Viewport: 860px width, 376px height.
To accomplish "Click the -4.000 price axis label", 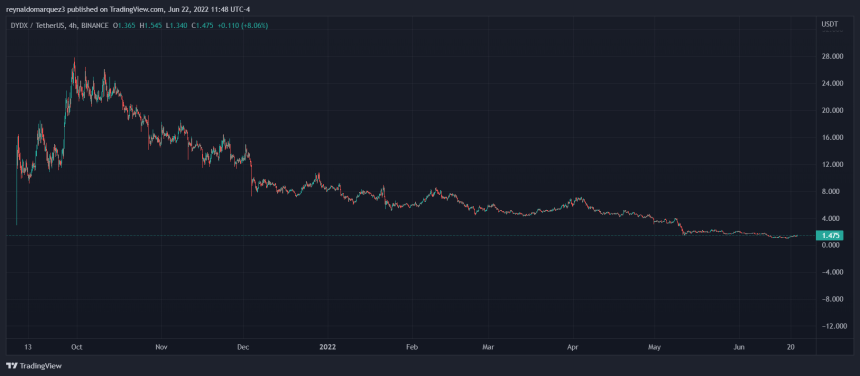I will click(832, 272).
